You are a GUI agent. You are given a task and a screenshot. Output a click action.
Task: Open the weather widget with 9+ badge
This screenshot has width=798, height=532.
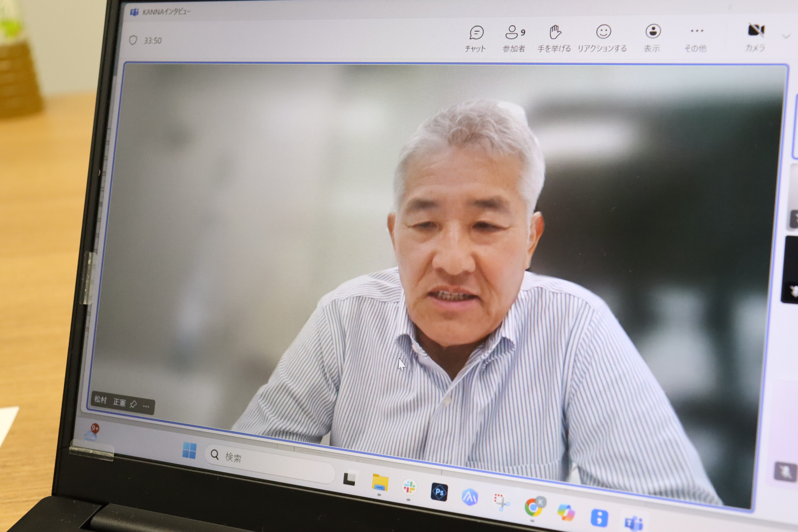(x=92, y=432)
